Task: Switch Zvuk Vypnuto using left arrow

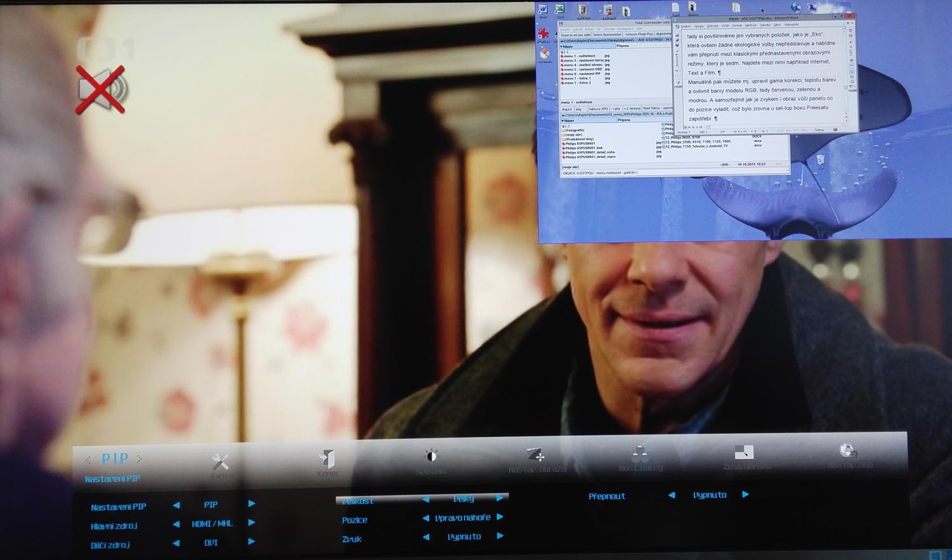Action: pyautogui.click(x=426, y=537)
